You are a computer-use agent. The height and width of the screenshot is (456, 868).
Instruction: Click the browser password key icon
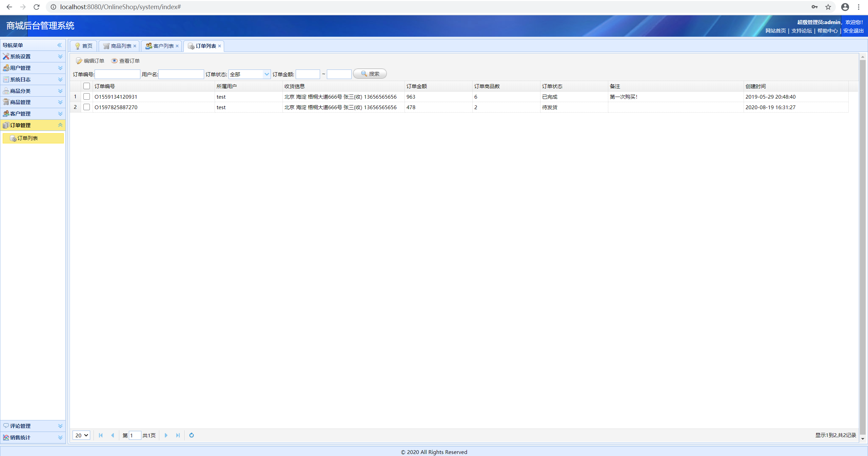[814, 7]
